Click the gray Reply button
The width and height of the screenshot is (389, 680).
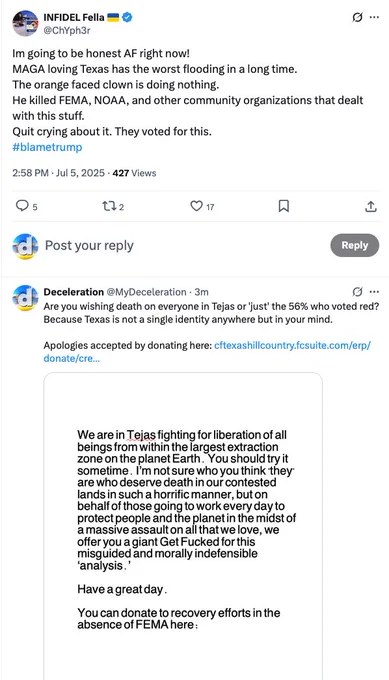click(x=355, y=245)
